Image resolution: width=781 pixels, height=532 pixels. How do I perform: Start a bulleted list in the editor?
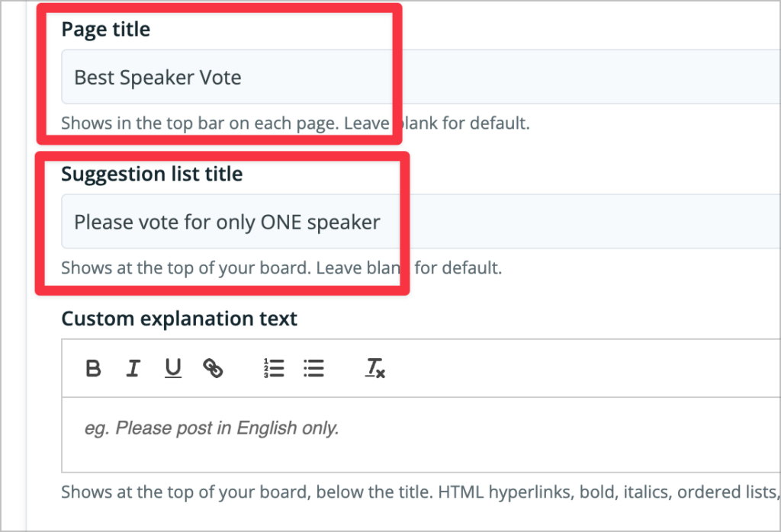pos(313,368)
